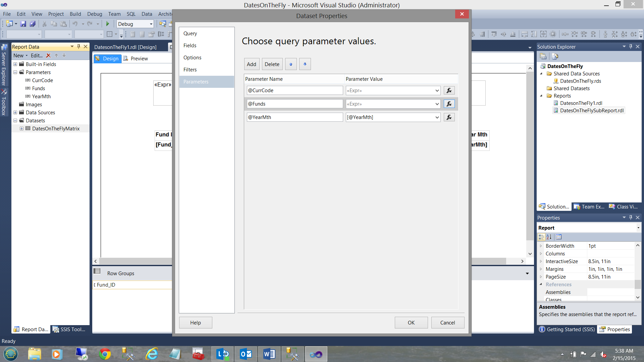Expand the DatesOnTheFlyMatrix dataset node
Image resolution: width=644 pixels, height=362 pixels.
point(21,129)
